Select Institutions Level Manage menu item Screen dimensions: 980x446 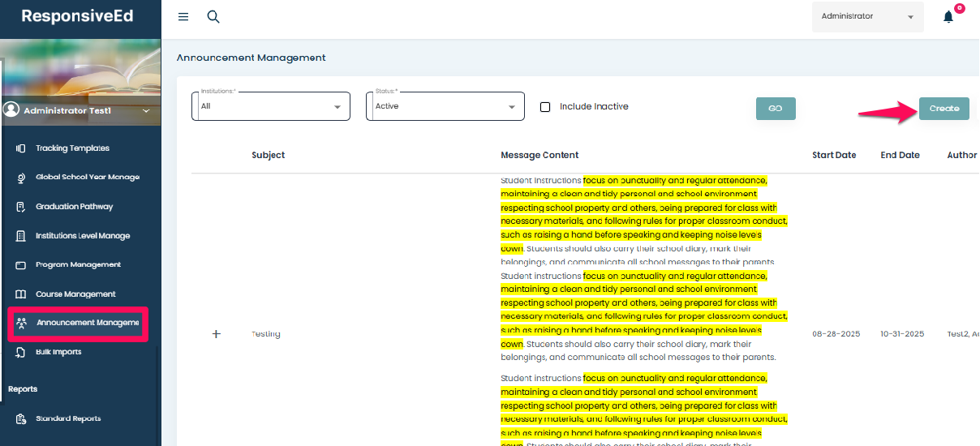82,236
